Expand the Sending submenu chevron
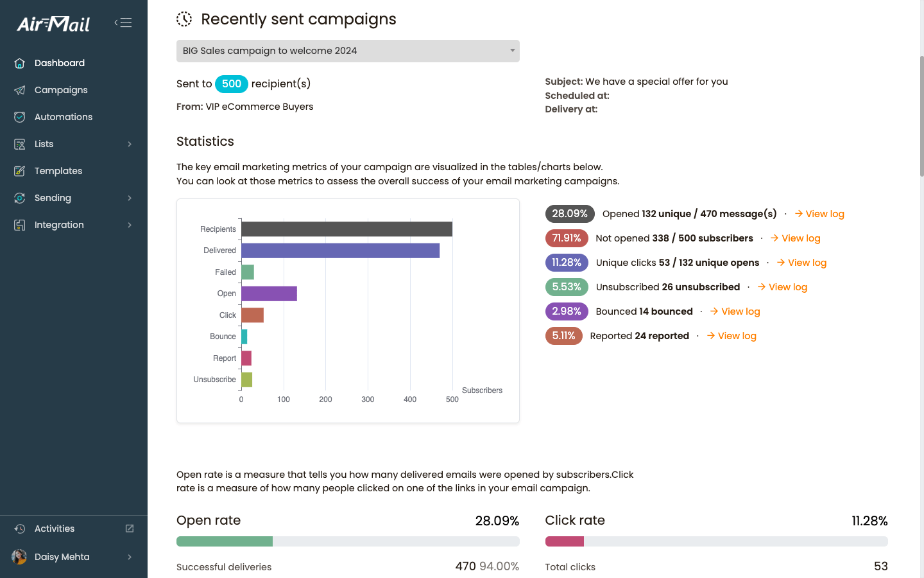The image size is (924, 578). click(130, 198)
